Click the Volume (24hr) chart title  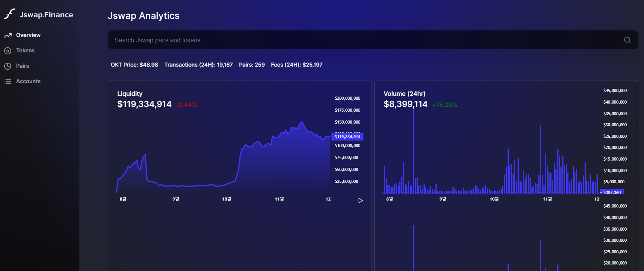click(405, 94)
